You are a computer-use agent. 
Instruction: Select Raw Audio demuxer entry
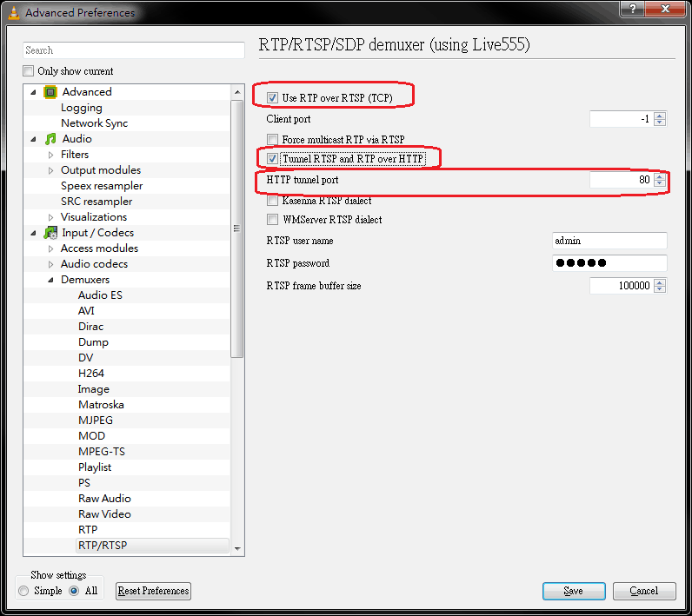point(104,498)
